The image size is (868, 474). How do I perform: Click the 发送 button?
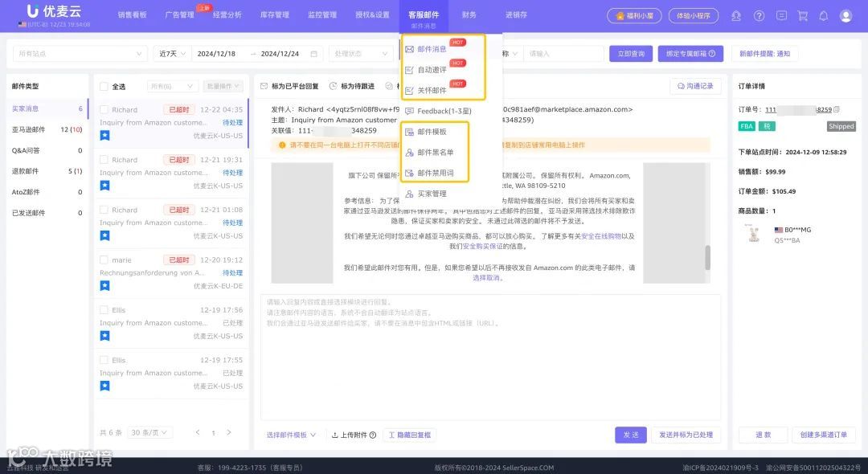pyautogui.click(x=631, y=435)
